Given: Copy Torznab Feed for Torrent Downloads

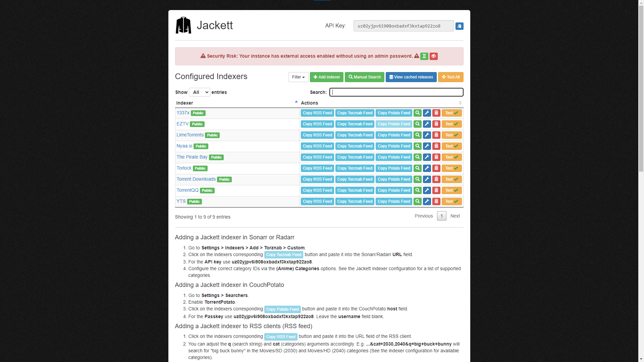Looking at the screenshot, I should tap(355, 179).
